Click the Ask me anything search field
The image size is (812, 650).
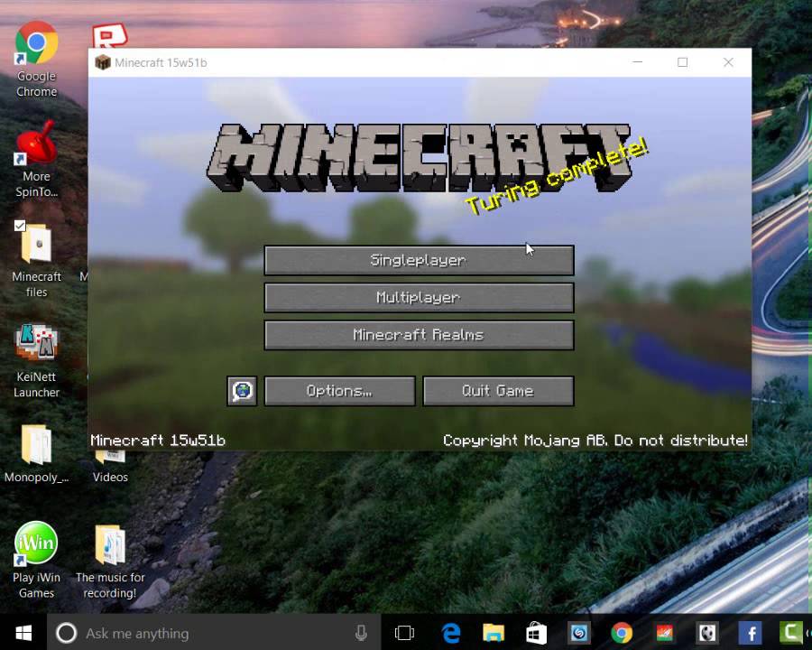214,633
